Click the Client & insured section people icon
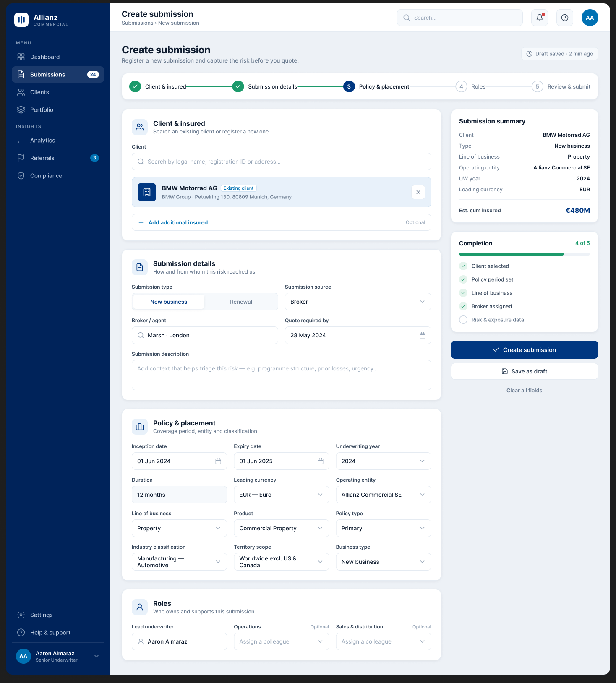The width and height of the screenshot is (616, 683). [x=140, y=127]
